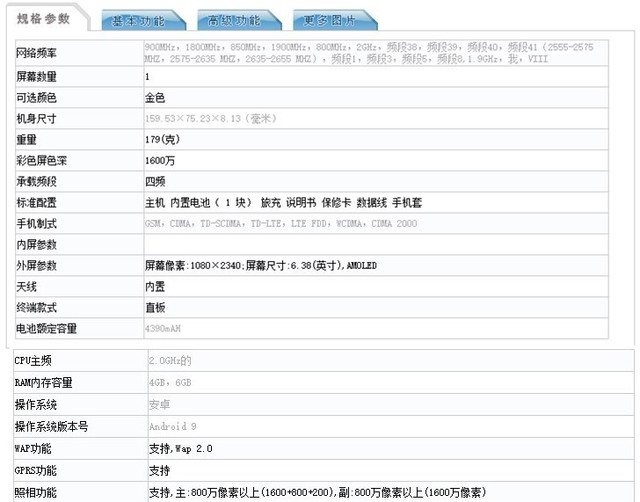Select the 照相功能 camera pixels text
The image size is (640, 502).
click(x=317, y=492)
